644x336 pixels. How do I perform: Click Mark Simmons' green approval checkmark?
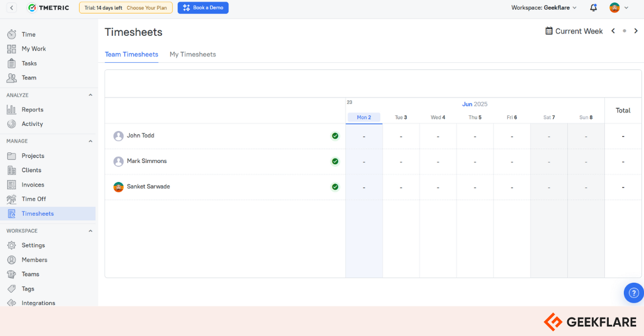click(x=335, y=161)
